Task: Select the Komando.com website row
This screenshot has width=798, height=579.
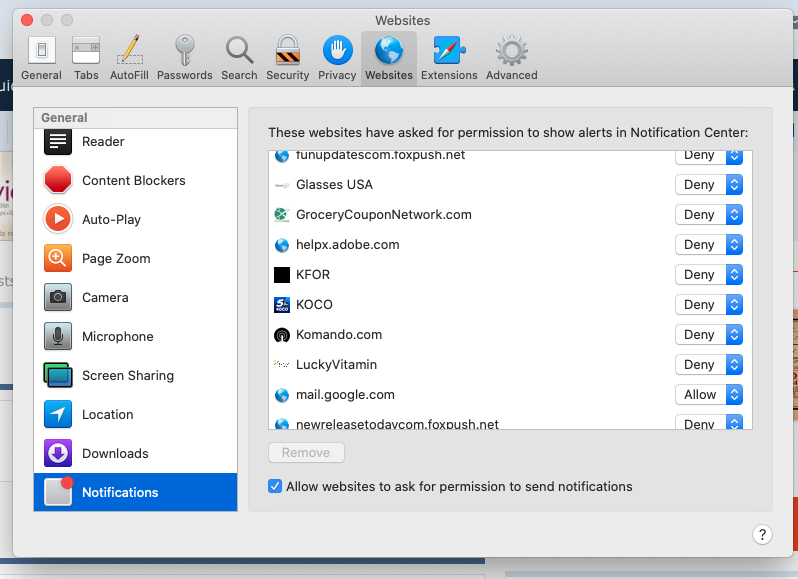Action: click(510, 335)
